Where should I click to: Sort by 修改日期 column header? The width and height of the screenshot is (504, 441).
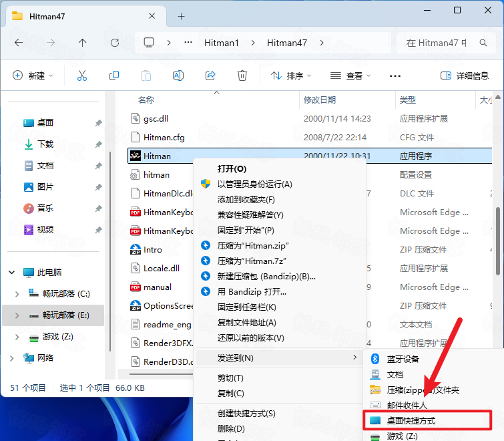pyautogui.click(x=347, y=100)
